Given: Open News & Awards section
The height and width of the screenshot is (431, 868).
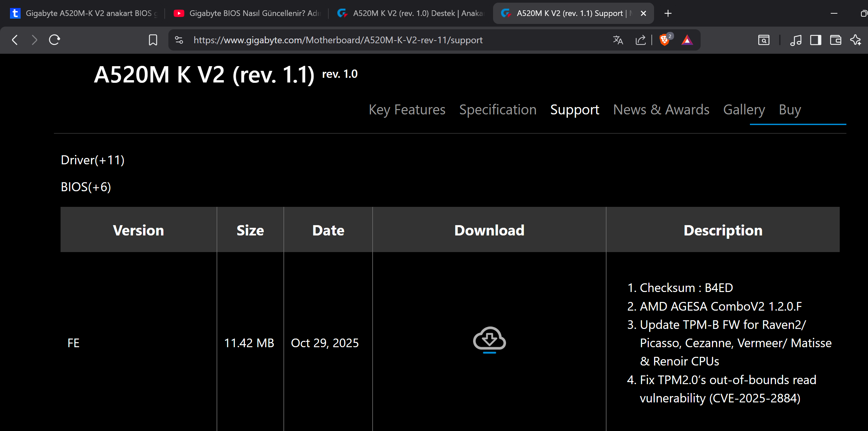Looking at the screenshot, I should [661, 110].
